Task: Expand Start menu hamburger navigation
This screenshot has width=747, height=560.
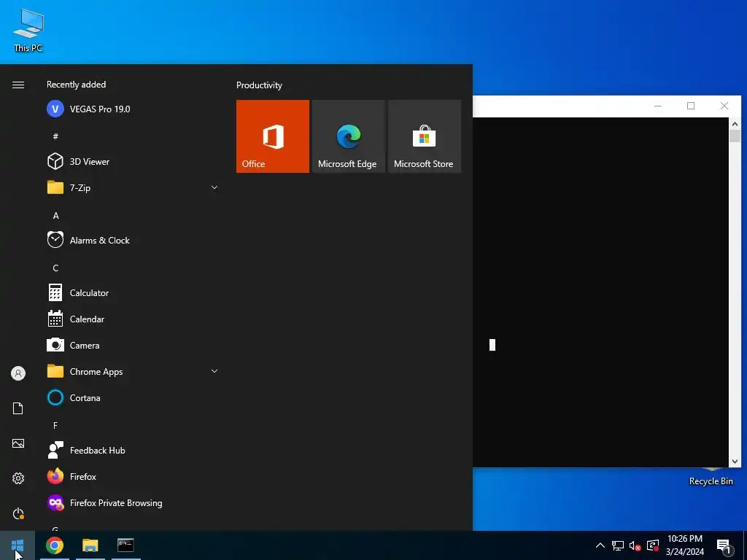Action: pos(18,85)
